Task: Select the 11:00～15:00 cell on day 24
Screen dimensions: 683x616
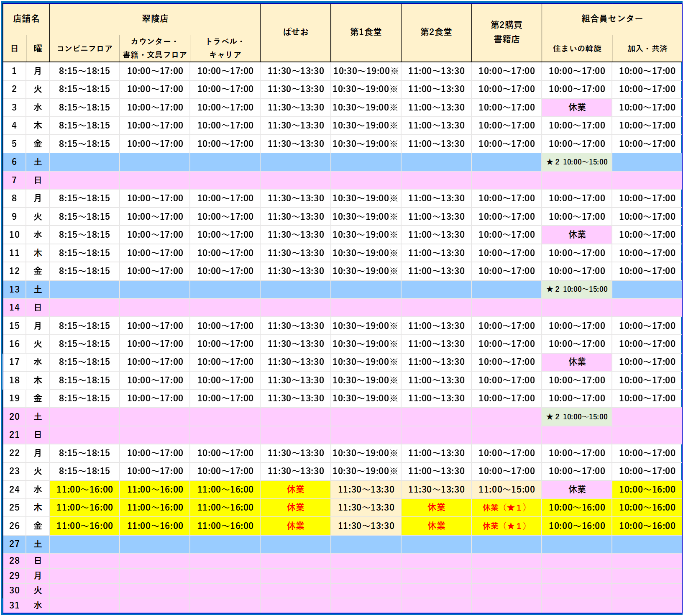Action: coord(506,489)
